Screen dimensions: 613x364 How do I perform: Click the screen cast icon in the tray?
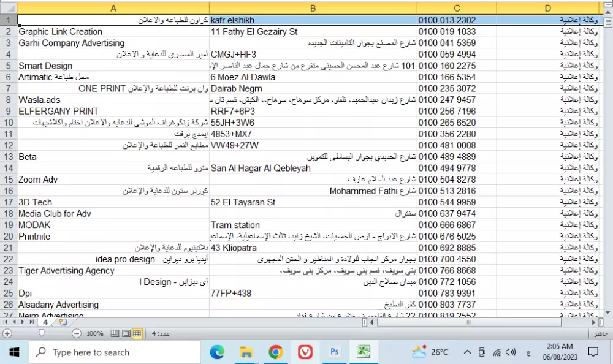[482, 352]
